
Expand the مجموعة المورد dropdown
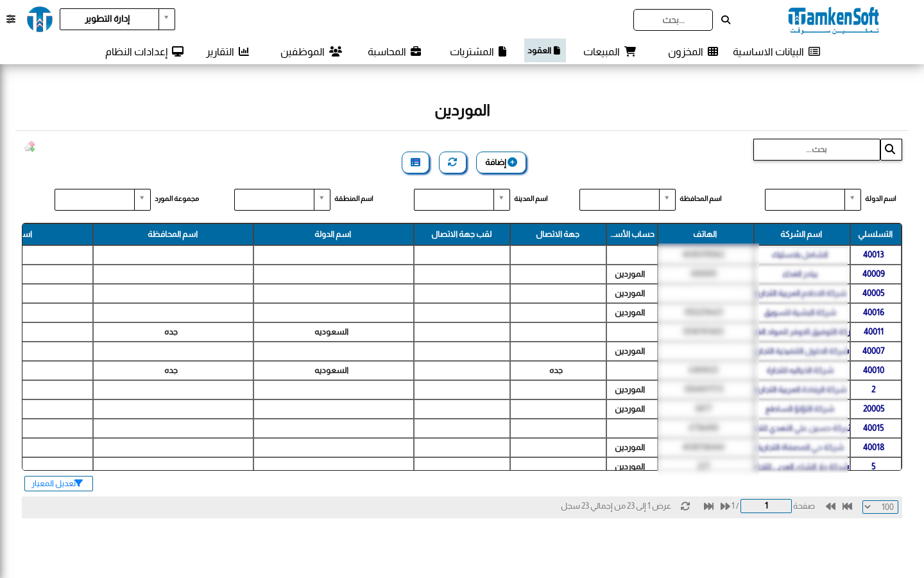(142, 199)
